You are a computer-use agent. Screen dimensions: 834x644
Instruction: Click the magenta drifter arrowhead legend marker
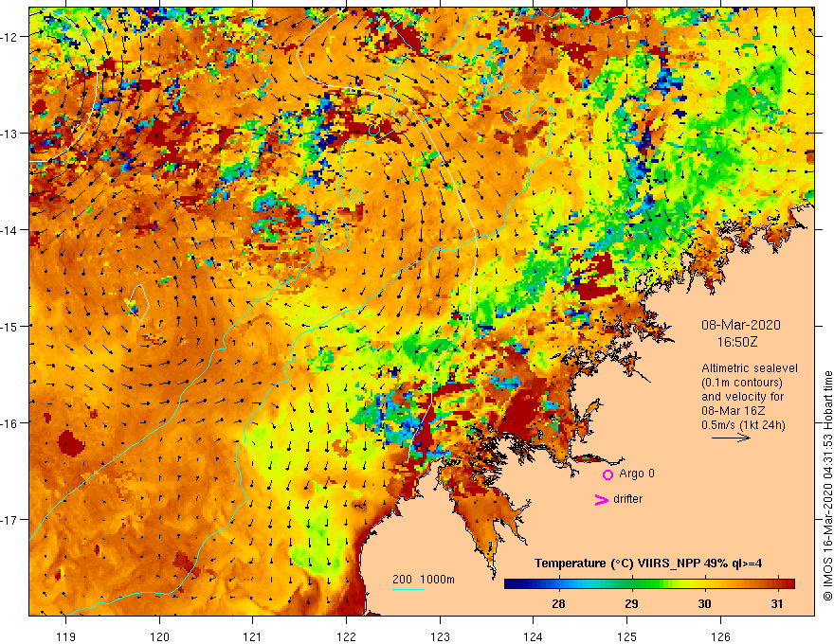pos(601,499)
